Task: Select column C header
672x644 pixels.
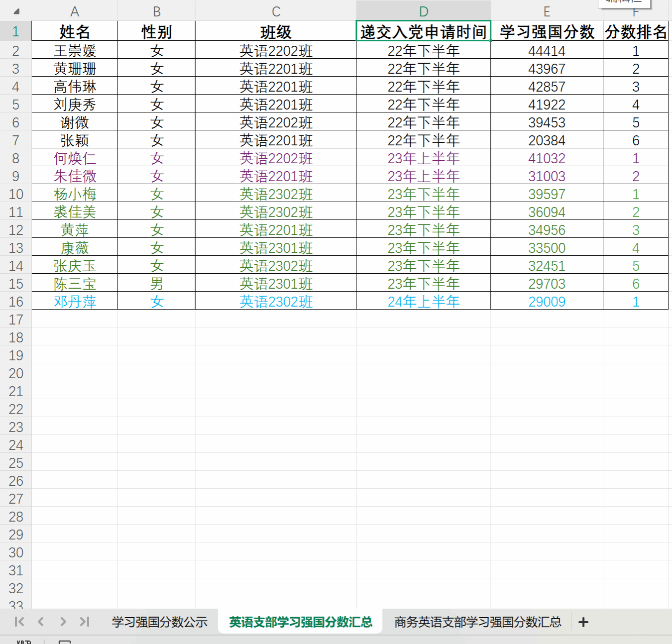Action: tap(276, 11)
